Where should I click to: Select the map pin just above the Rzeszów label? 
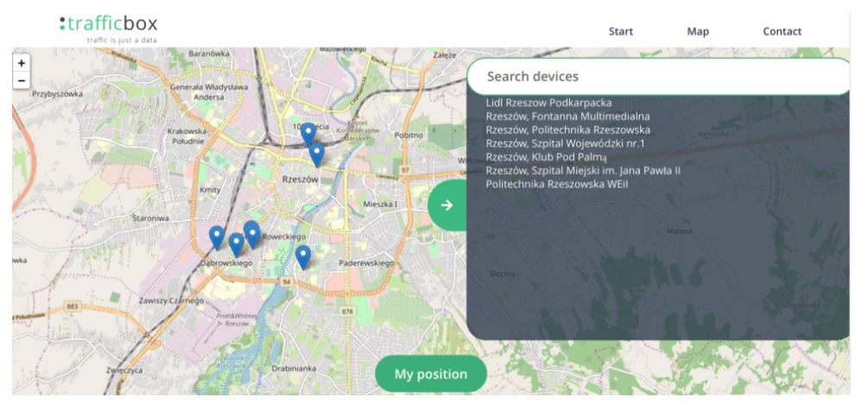tap(316, 155)
